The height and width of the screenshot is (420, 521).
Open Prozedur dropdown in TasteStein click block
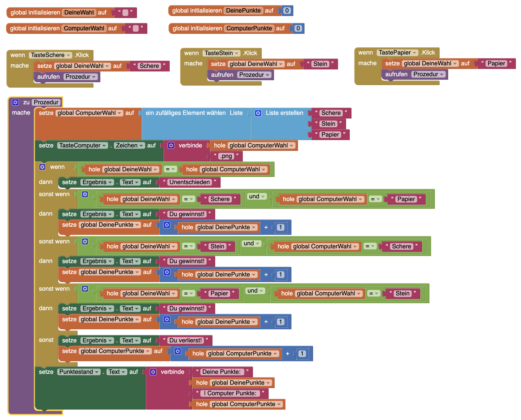coord(267,75)
